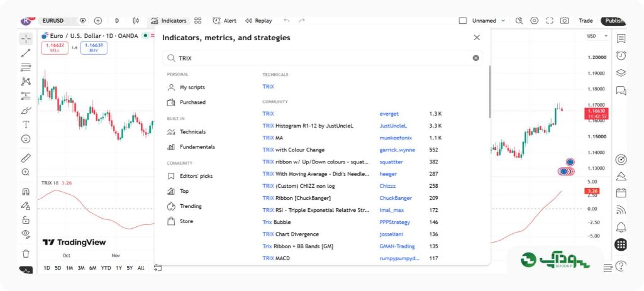Open the chats speech bubble icon
This screenshot has width=644, height=291.
pyautogui.click(x=621, y=91)
